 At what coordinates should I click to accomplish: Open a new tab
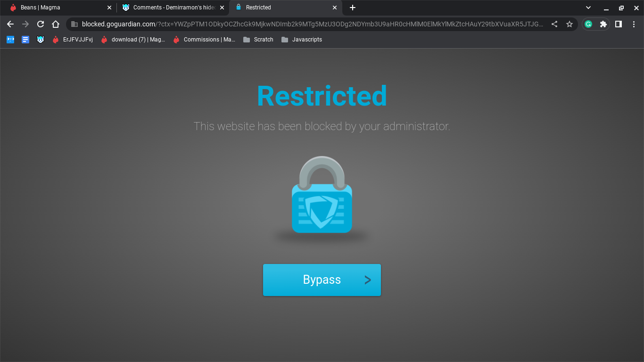point(353,8)
